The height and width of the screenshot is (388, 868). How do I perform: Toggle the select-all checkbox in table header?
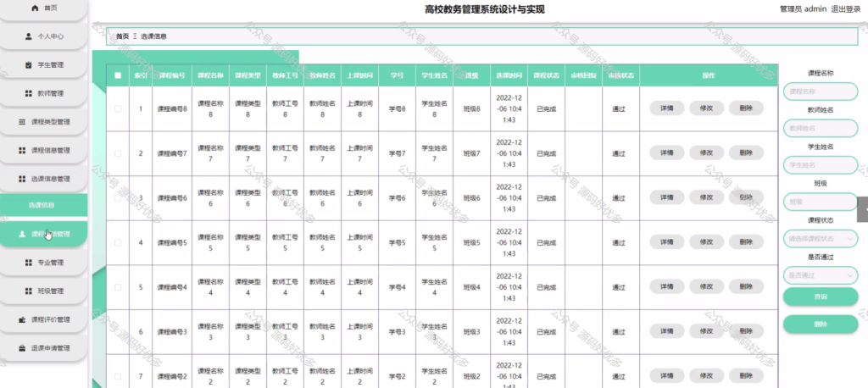[118, 76]
